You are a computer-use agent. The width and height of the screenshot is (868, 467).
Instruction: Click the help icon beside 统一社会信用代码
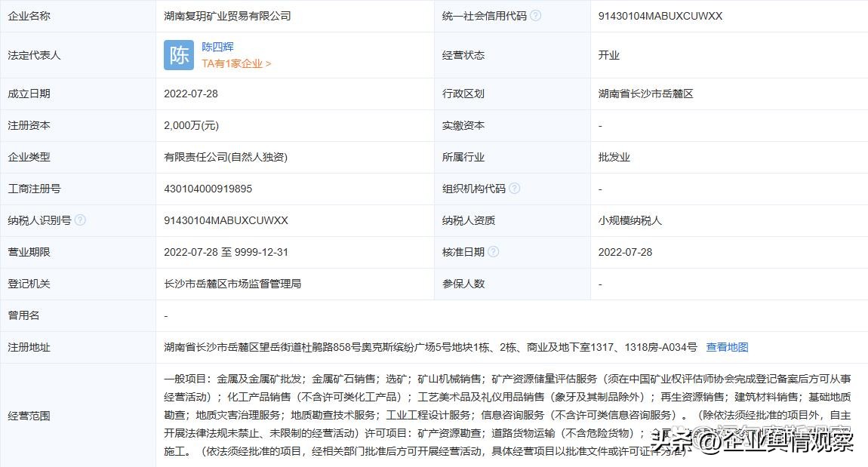535,15
